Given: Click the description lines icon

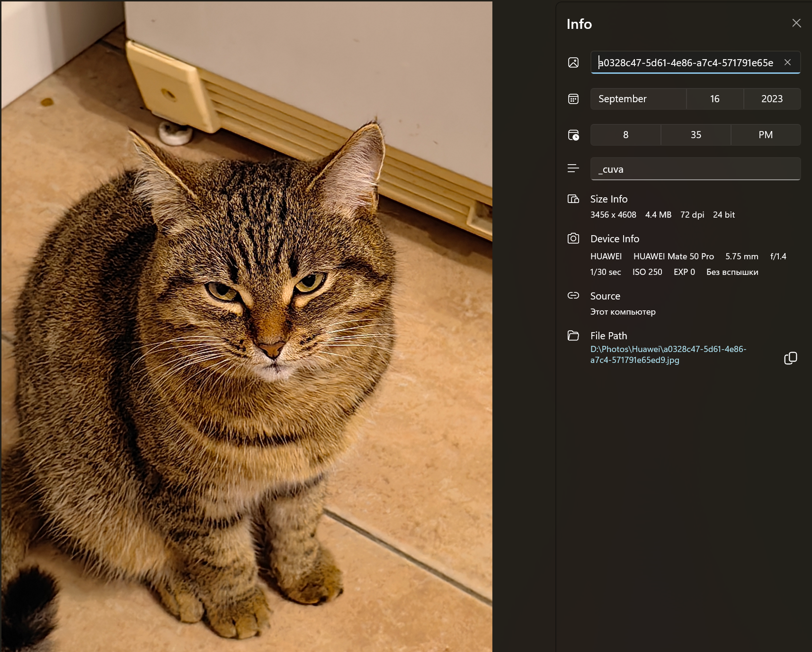Looking at the screenshot, I should coord(573,168).
